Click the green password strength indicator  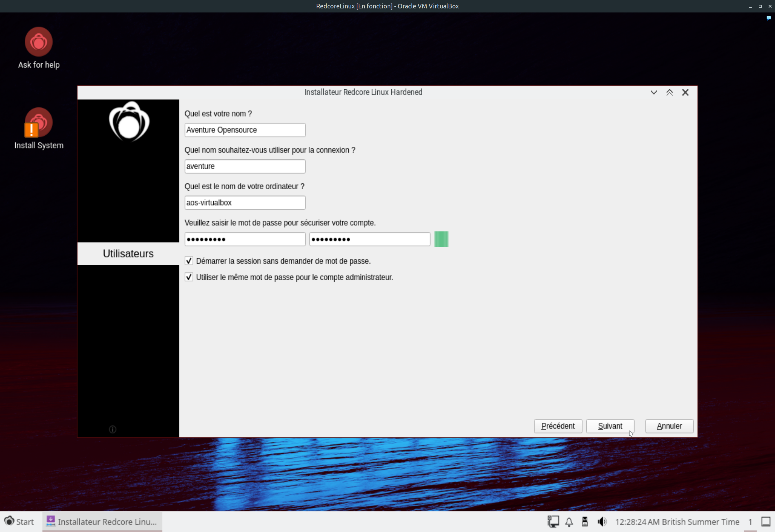click(x=441, y=239)
